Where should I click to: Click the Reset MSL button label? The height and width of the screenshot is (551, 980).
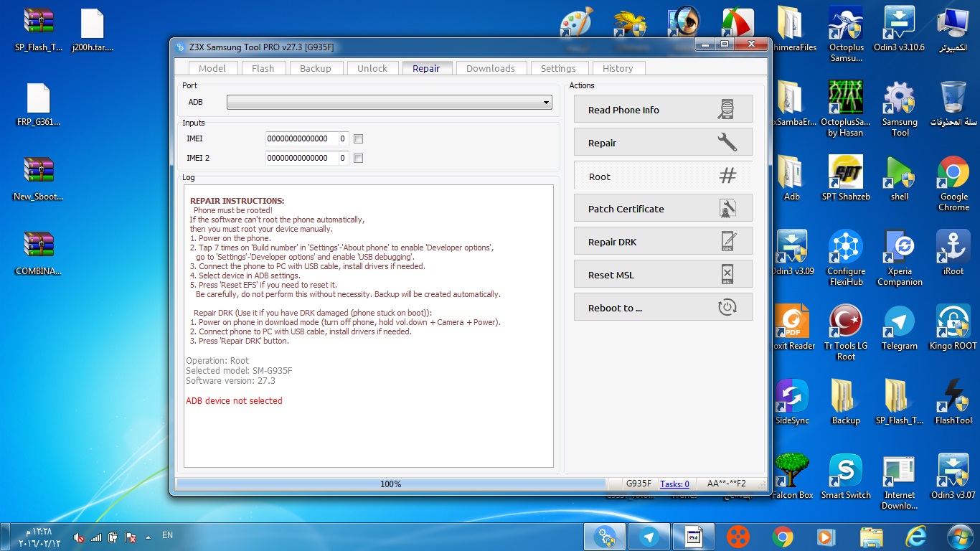point(611,275)
